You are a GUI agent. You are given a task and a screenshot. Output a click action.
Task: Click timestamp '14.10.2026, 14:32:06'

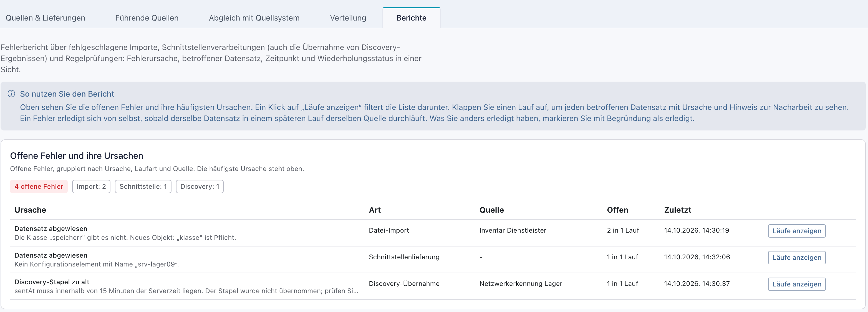[x=697, y=257]
